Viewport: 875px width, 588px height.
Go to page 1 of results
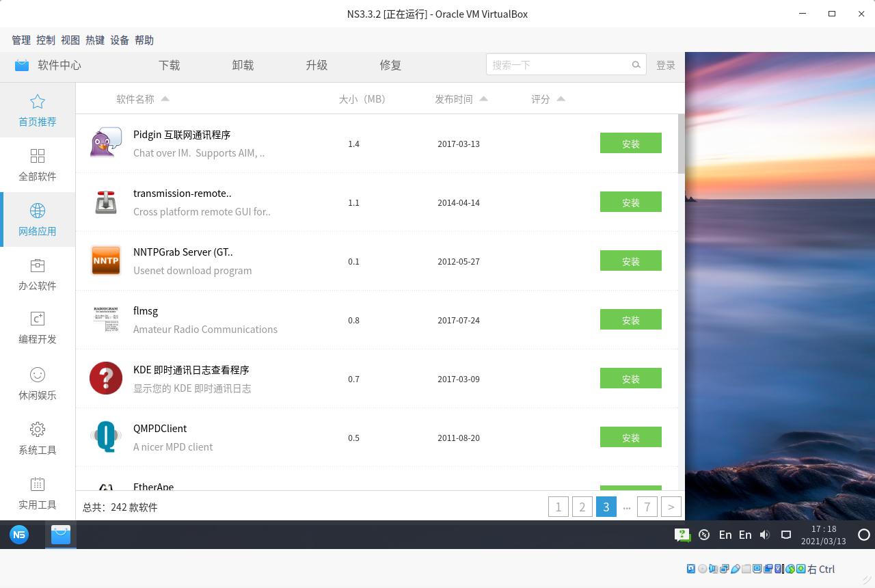click(x=558, y=507)
